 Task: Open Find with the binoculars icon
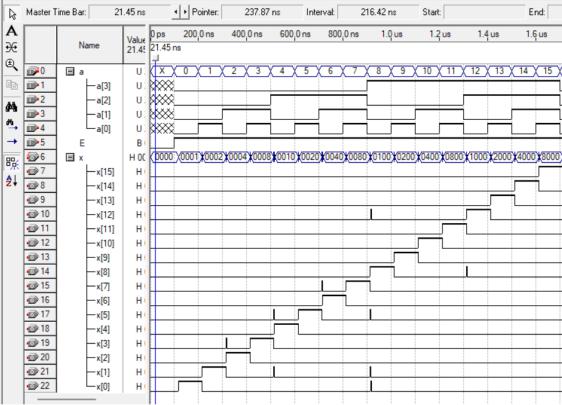[12, 107]
